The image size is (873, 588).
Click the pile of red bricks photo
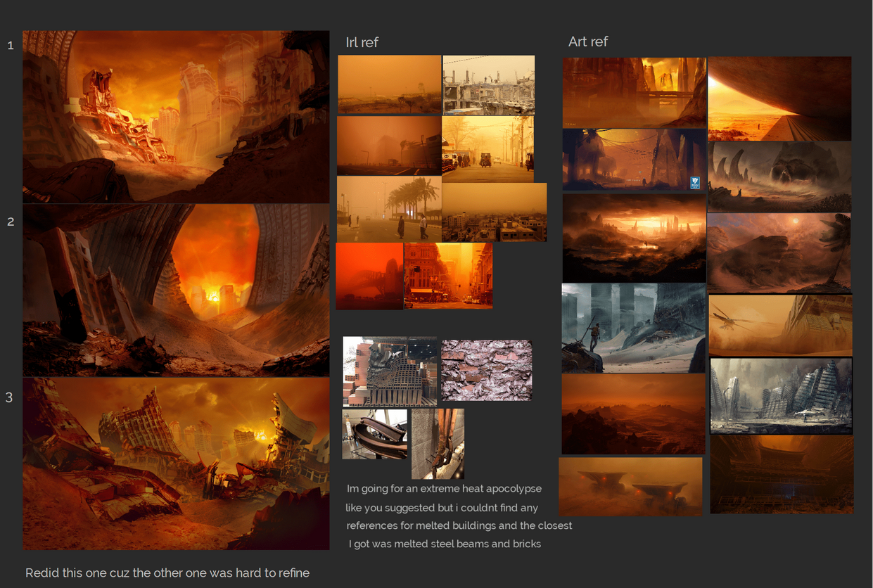point(486,370)
